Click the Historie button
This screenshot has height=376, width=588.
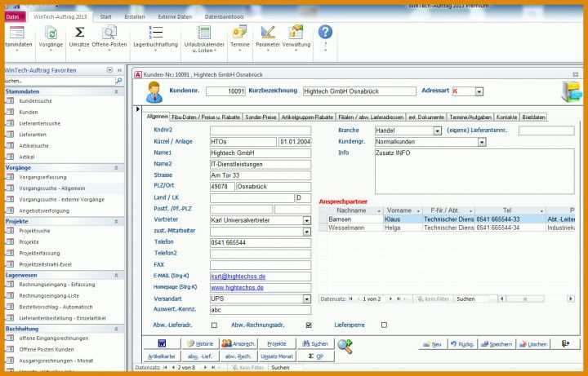pos(201,343)
